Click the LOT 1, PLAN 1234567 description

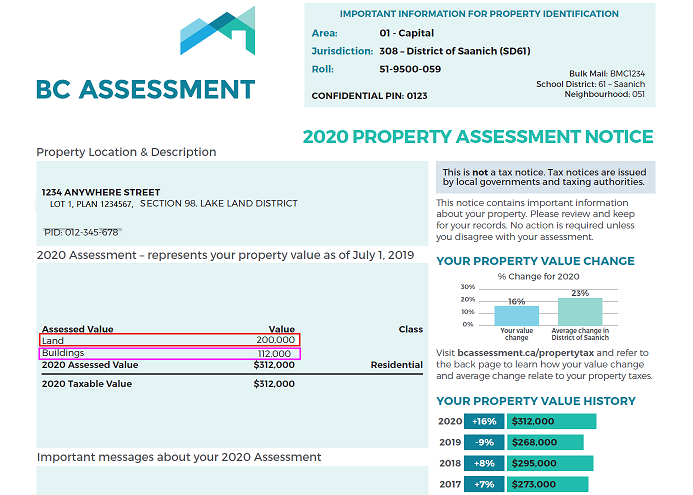click(x=91, y=204)
